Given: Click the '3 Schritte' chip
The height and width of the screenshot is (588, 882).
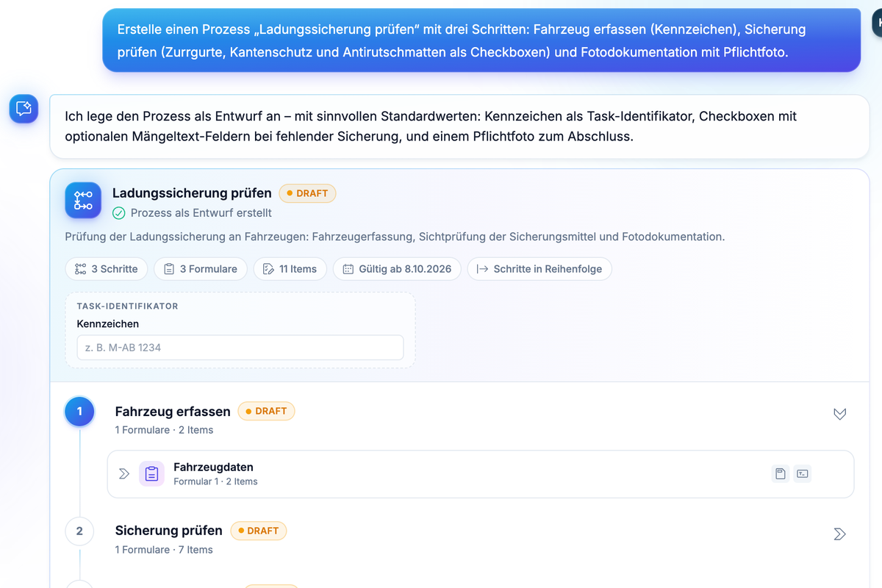Looking at the screenshot, I should click(107, 269).
